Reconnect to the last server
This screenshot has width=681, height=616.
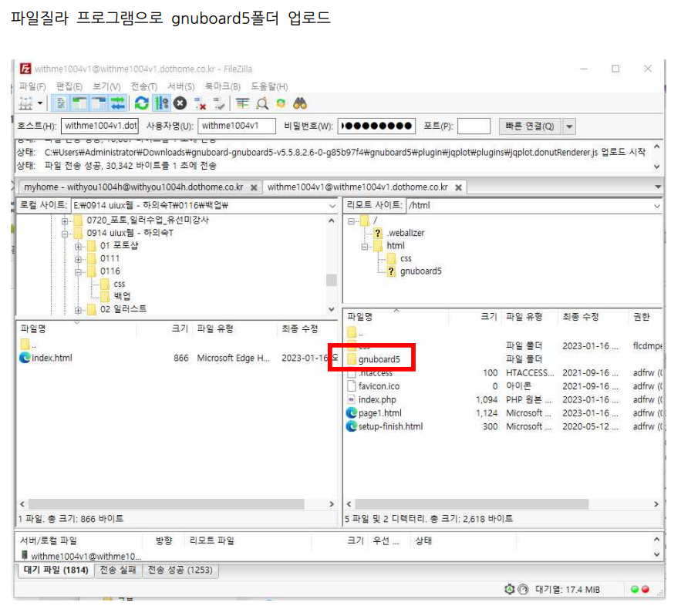[219, 103]
